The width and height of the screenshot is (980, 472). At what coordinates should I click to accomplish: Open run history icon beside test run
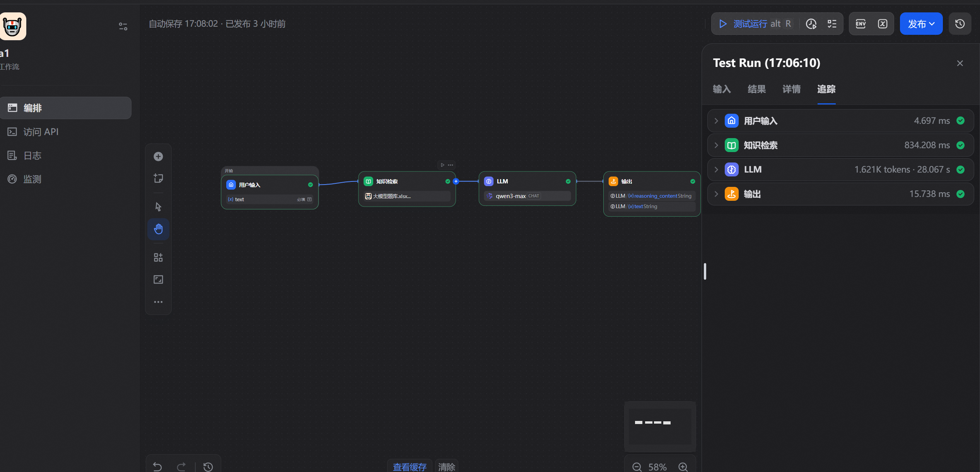811,24
